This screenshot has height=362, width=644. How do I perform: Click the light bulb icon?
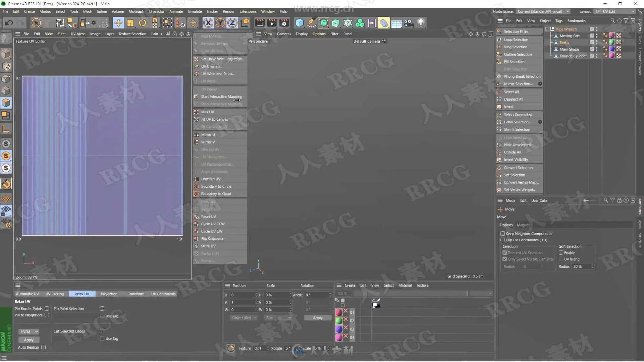[421, 23]
